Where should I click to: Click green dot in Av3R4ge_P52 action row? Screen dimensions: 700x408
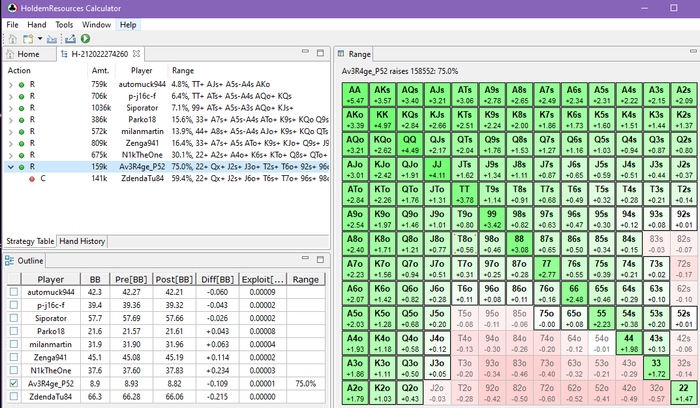pos(21,167)
